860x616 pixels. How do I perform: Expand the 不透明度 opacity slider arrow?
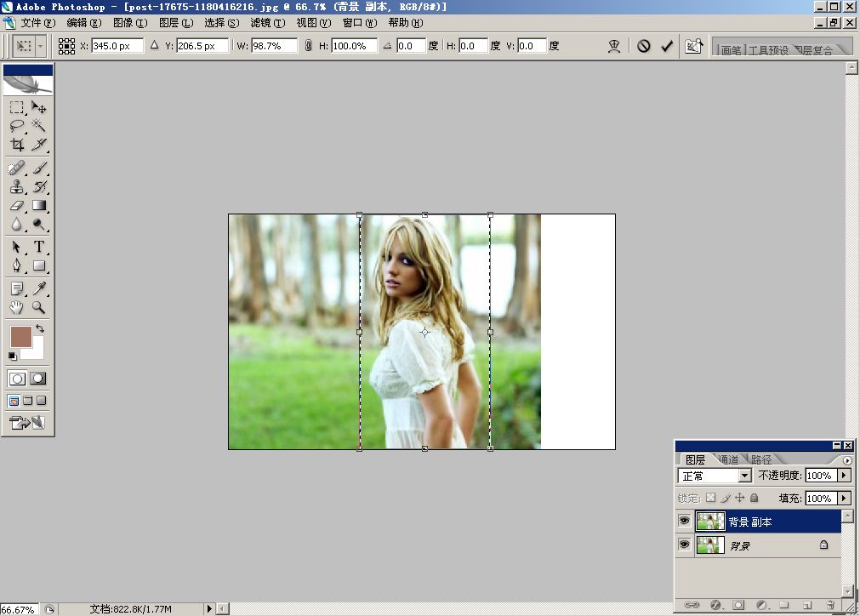click(844, 476)
